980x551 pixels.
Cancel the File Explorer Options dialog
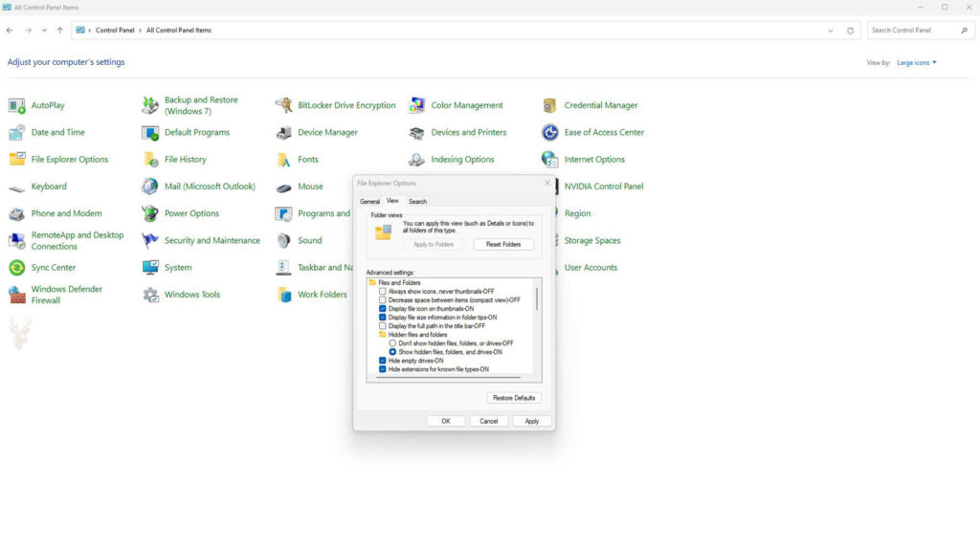click(489, 421)
